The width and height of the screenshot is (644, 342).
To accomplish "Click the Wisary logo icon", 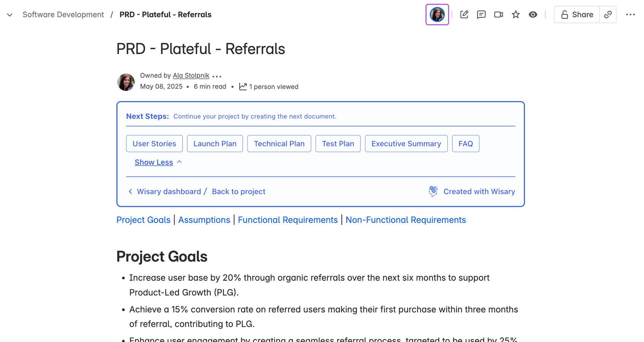I will click(433, 191).
